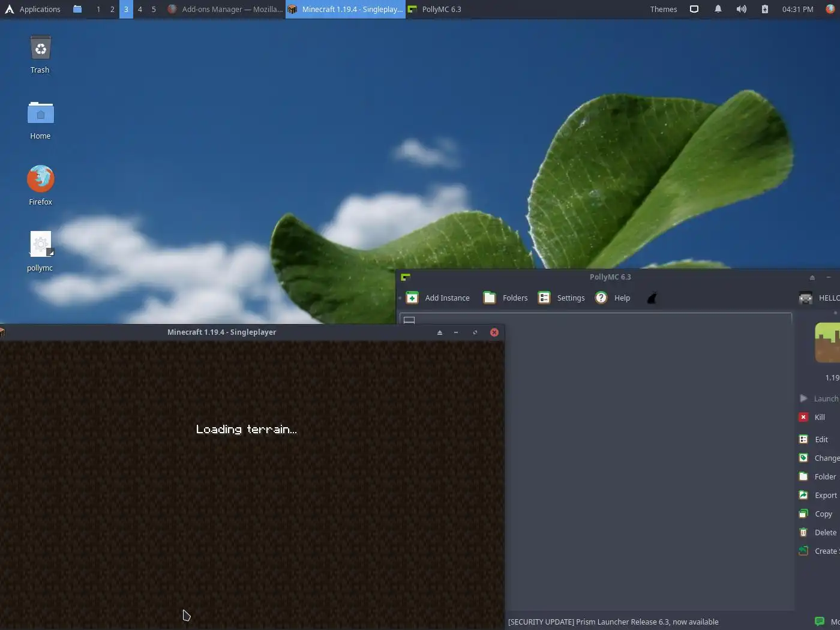Image resolution: width=840 pixels, height=630 pixels.
Task: Click the volume speaker icon in top panel
Action: click(x=742, y=9)
